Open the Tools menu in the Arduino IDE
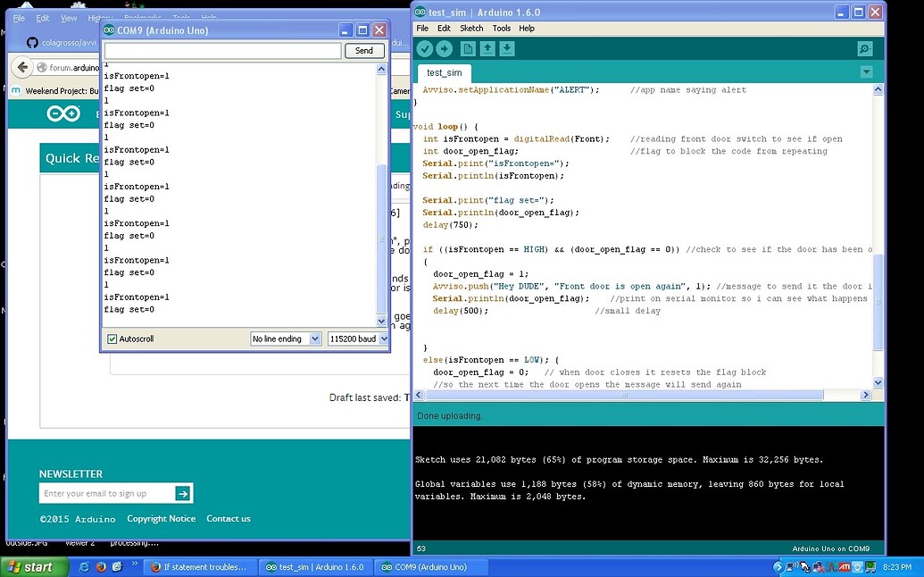 (x=501, y=28)
